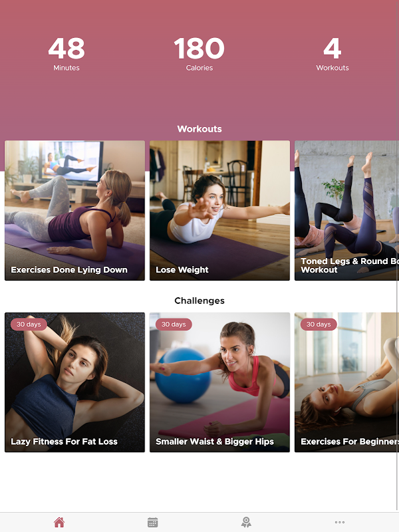This screenshot has height=532, width=399.
Task: Open Exercises For Beginners challenge card
Action: [x=346, y=382]
